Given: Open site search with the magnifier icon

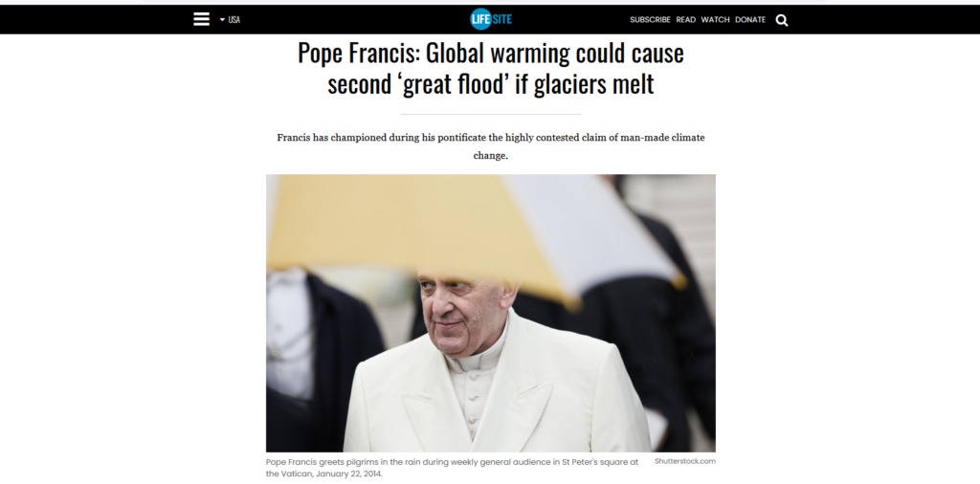Looking at the screenshot, I should (782, 20).
